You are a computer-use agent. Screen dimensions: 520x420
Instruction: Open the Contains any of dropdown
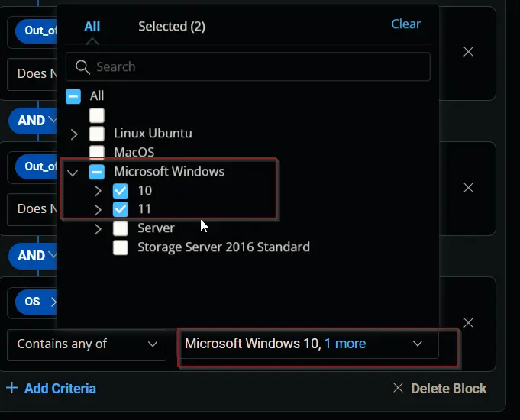[x=86, y=344]
